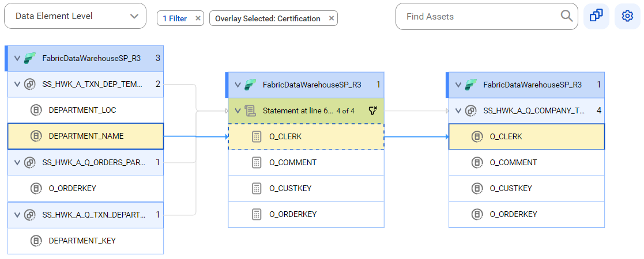This screenshot has height=259, width=644.
Task: Open the Overlay Selected: Certification chip
Action: pyautogui.click(x=268, y=18)
